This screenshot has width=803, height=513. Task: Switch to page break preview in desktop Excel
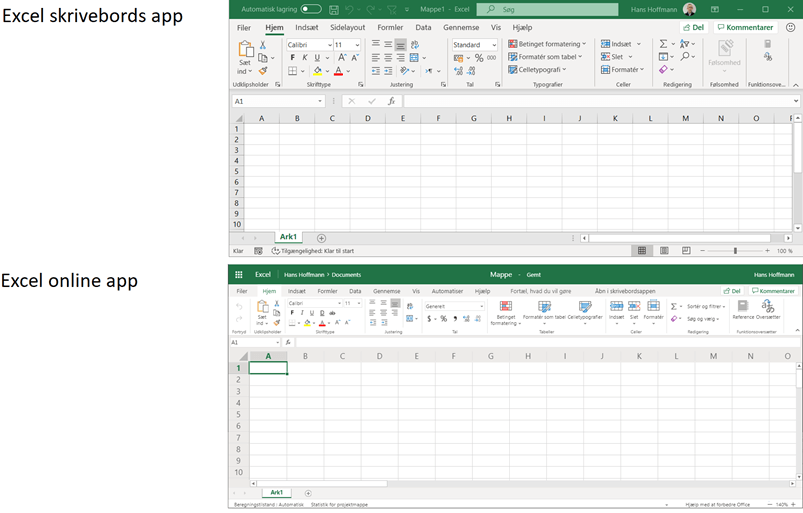tap(686, 251)
